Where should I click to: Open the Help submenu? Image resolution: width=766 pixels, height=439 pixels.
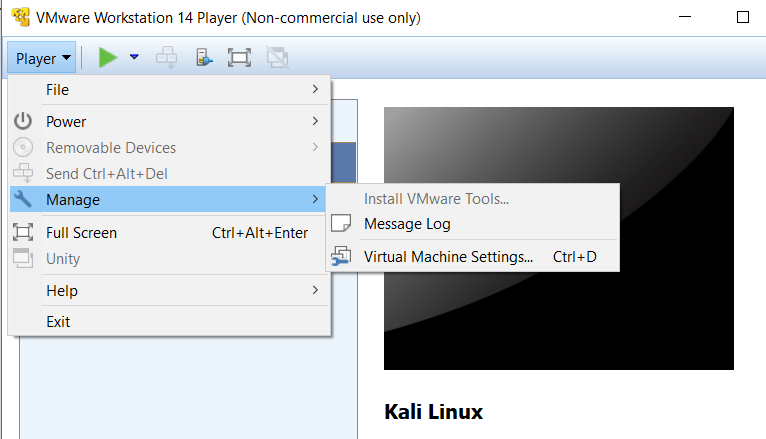(x=170, y=291)
